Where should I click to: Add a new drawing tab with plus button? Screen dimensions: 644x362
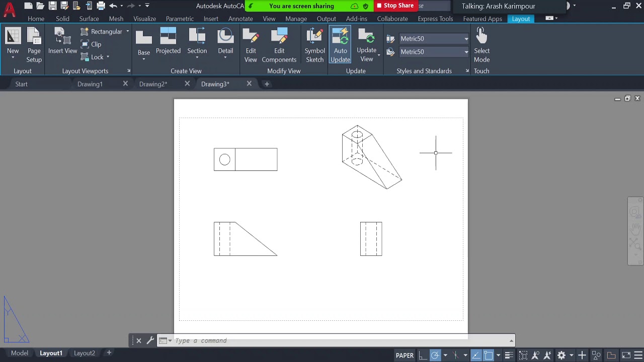click(x=267, y=84)
